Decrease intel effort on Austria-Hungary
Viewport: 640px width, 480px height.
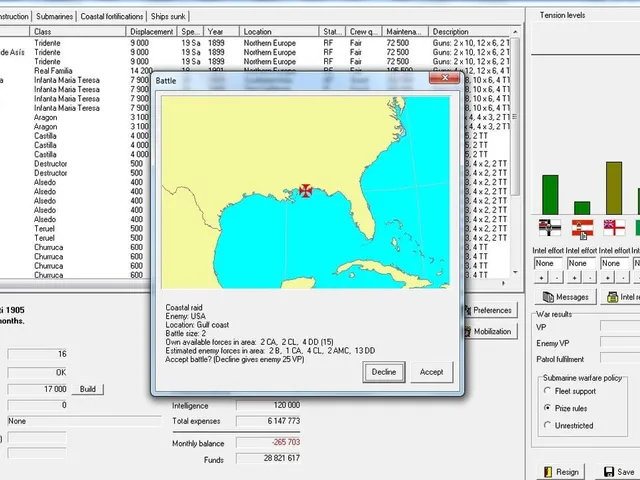pos(590,278)
